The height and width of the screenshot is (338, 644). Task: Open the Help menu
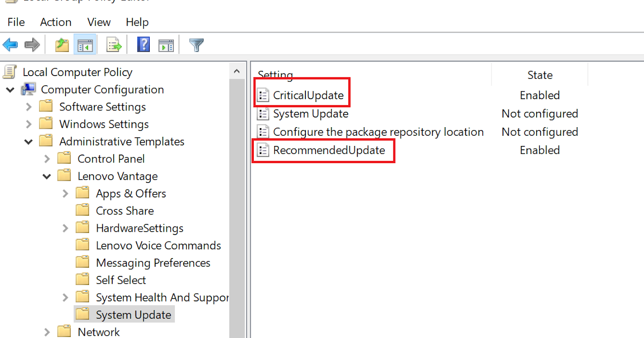tap(137, 22)
